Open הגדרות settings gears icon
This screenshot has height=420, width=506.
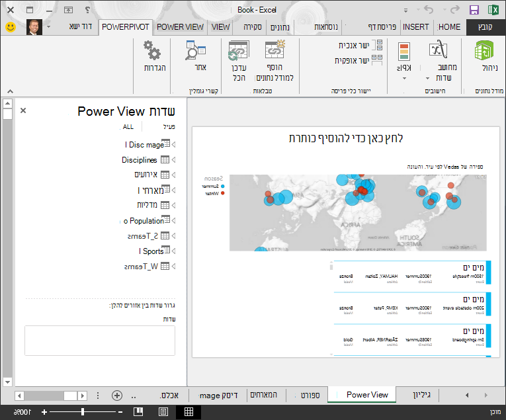pos(152,50)
